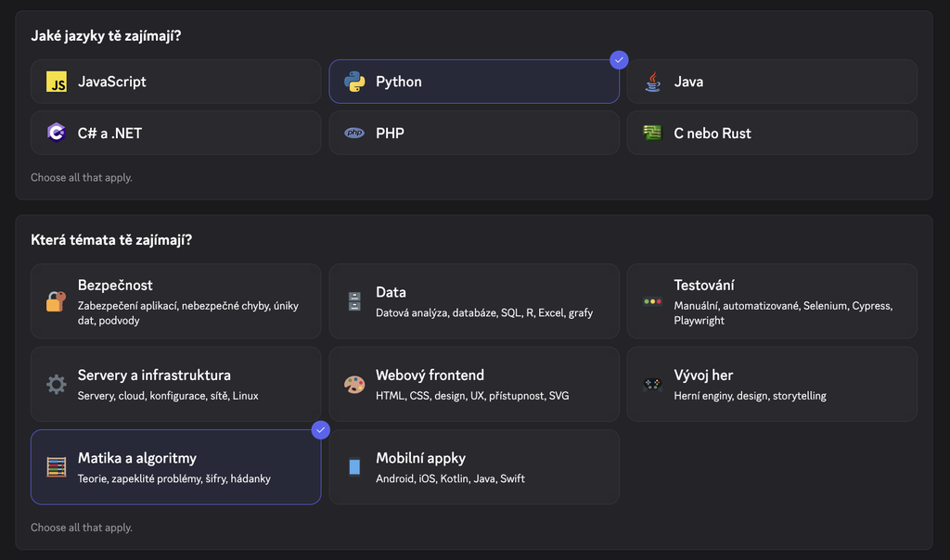Image resolution: width=950 pixels, height=560 pixels.
Task: Select the Data topic option
Action: tap(473, 301)
